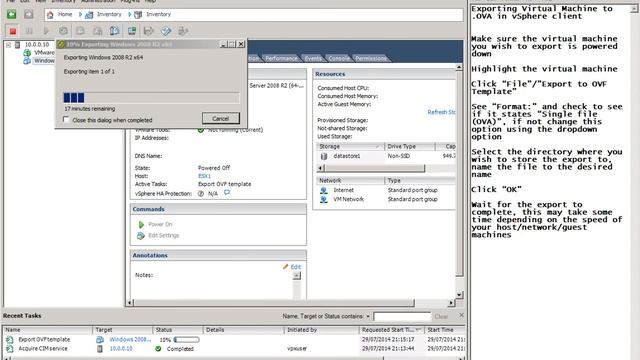Click the Revert to Snapshot toolbar icon
Image resolution: width=640 pixels, height=360 pixels.
coord(98,31)
